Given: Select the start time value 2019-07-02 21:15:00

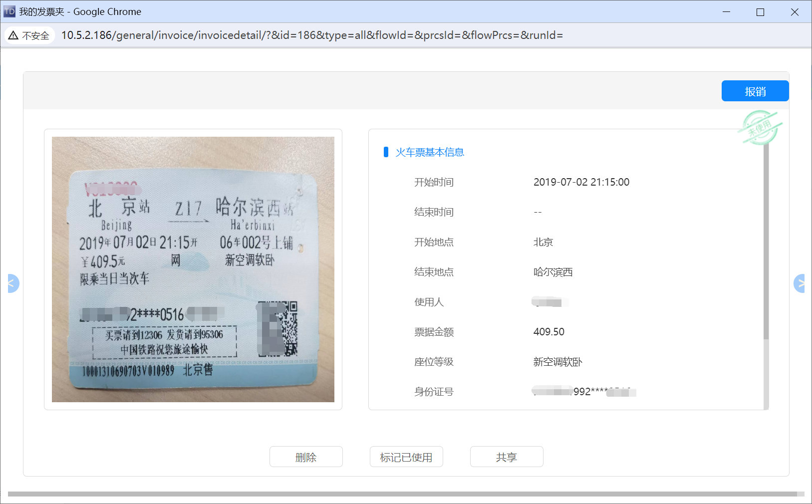Looking at the screenshot, I should [x=581, y=182].
